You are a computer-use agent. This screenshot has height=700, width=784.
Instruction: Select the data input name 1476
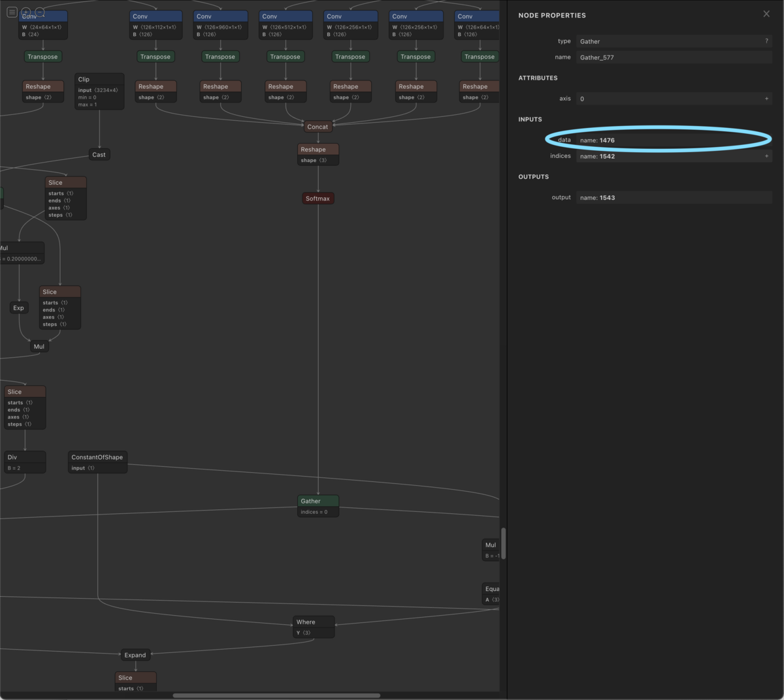[x=674, y=140]
